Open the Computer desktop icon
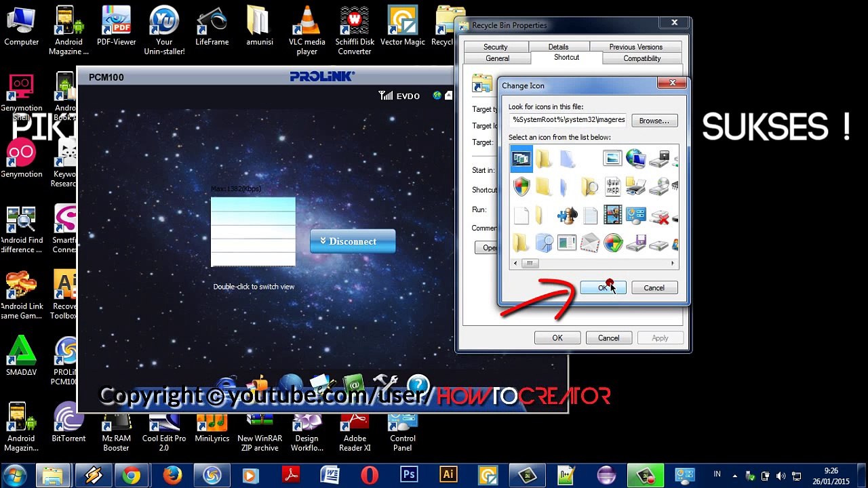Screen dimensions: 868x488 [x=21, y=26]
